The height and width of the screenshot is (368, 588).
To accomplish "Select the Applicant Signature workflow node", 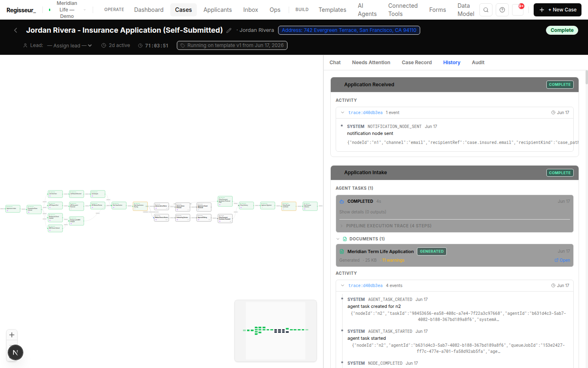I will coord(267,205).
